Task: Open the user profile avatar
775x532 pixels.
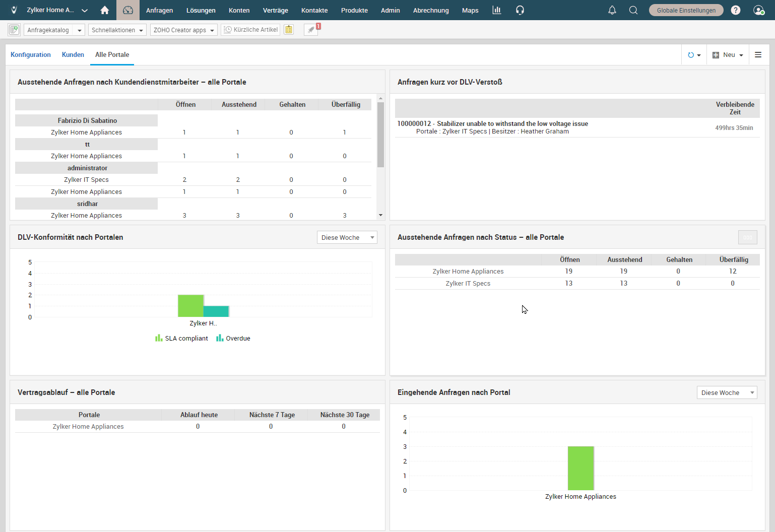Action: pos(758,10)
